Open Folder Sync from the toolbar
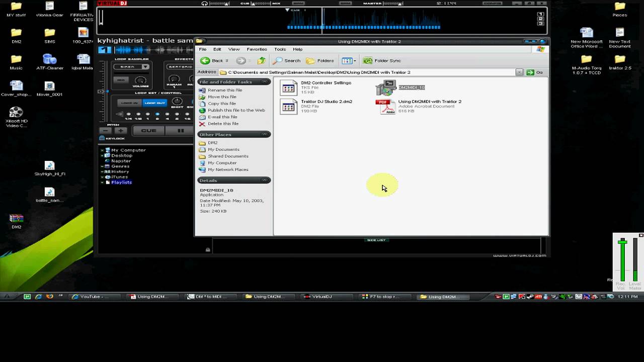The width and height of the screenshot is (644, 362). (382, 61)
